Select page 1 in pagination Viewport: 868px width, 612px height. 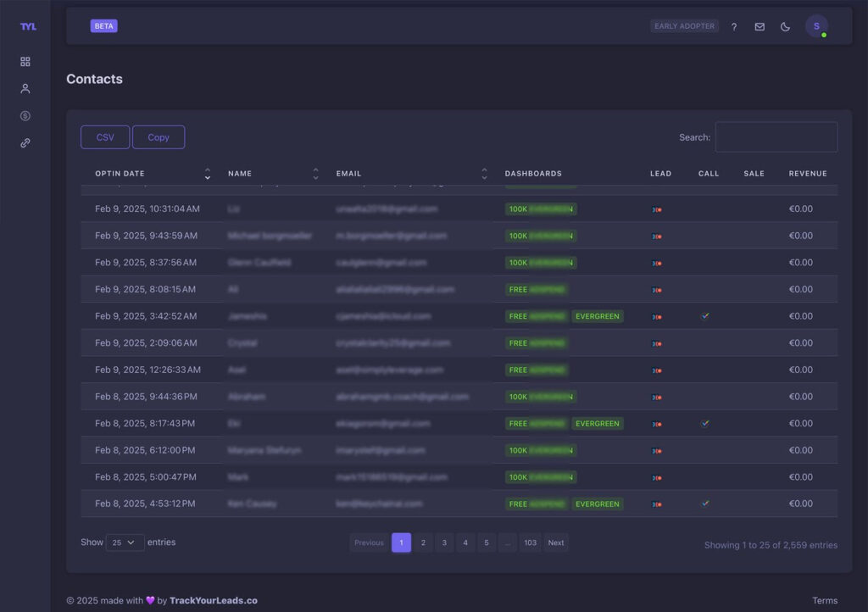coord(401,542)
